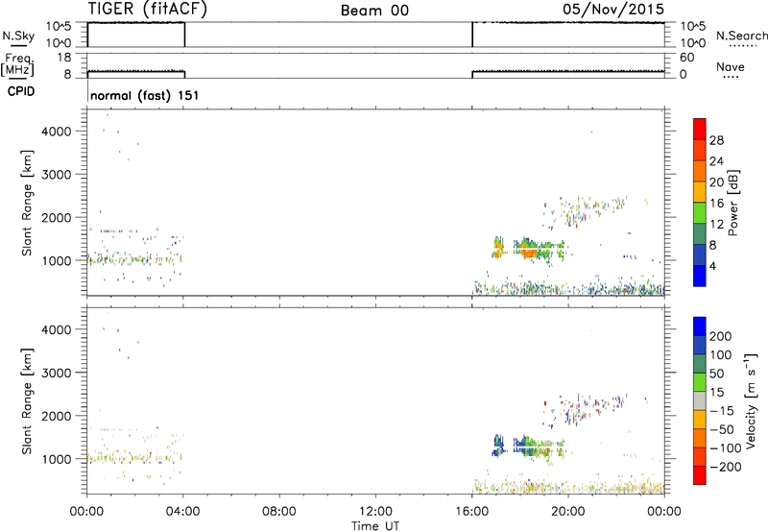The width and height of the screenshot is (768, 532).
Task: Click the 200 label on velocity colorbar
Action: [721, 336]
